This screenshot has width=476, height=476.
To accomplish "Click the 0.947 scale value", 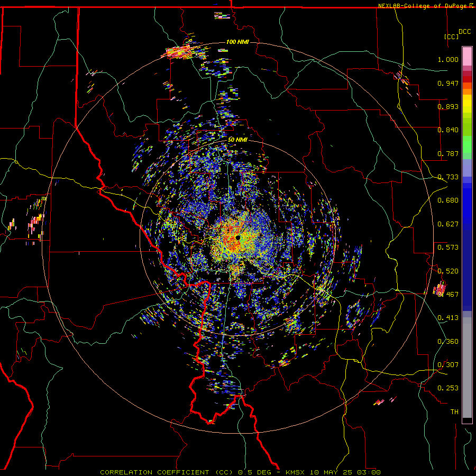I will 448,83.
